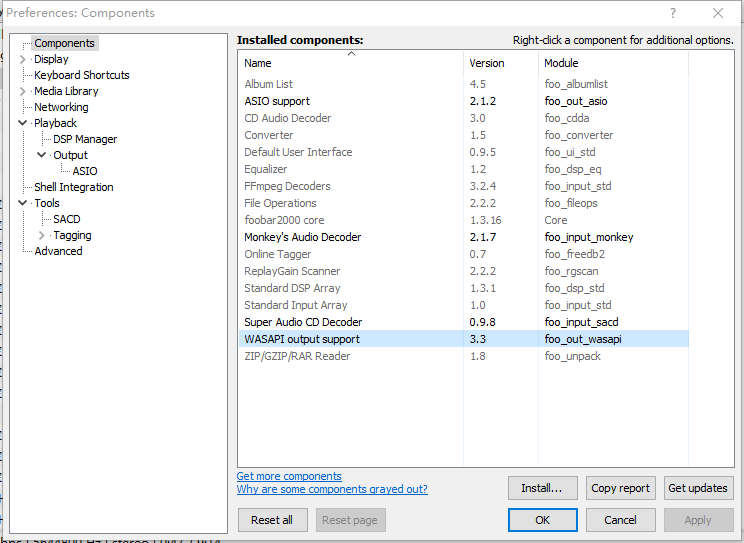
Task: Select the Super Audio CD Decoder row
Action: point(303,322)
